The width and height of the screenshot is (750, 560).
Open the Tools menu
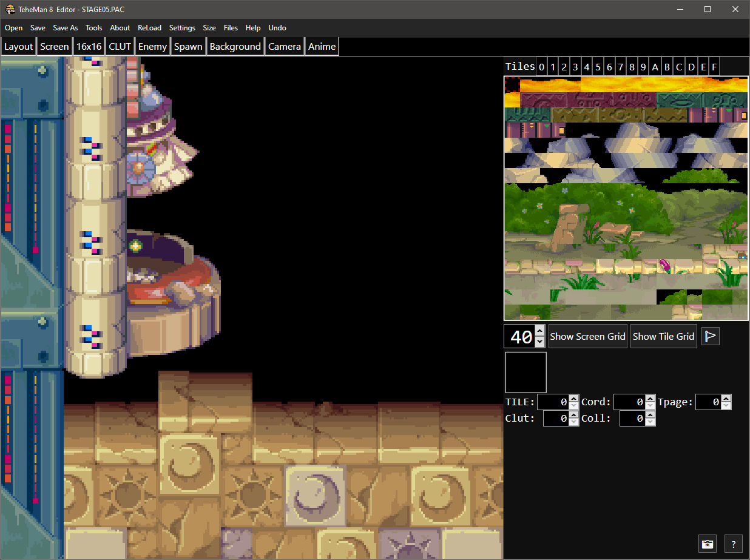click(x=94, y=28)
